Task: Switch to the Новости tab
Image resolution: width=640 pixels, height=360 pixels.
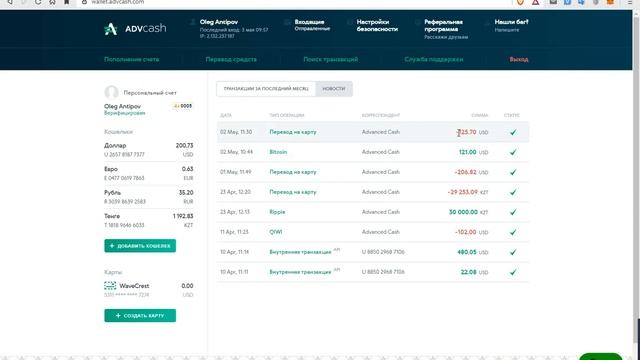Action: click(x=334, y=89)
